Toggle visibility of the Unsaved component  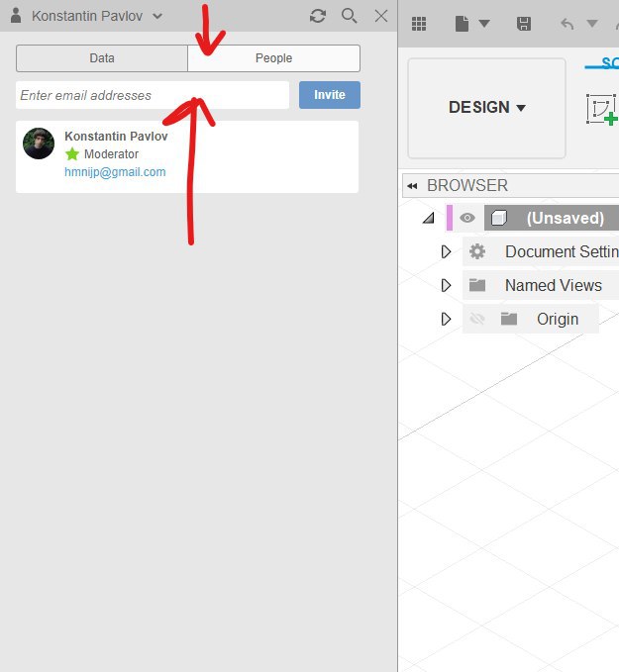coord(467,218)
